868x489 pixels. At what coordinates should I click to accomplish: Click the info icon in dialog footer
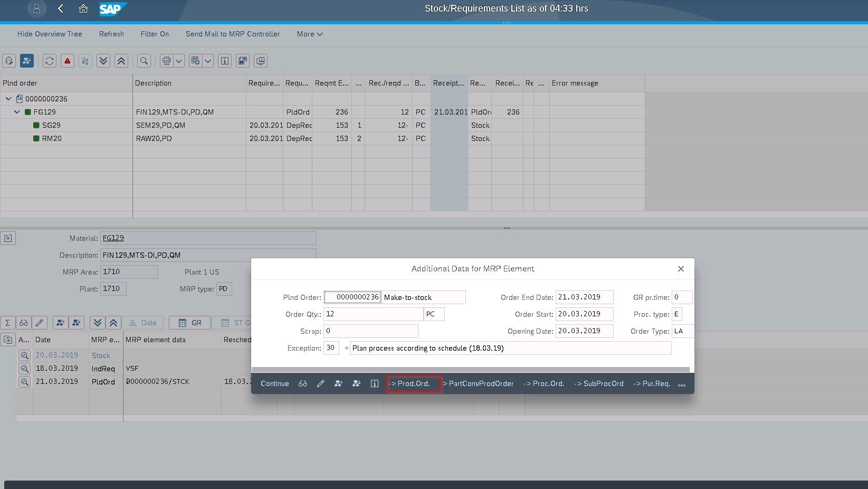coord(374,383)
